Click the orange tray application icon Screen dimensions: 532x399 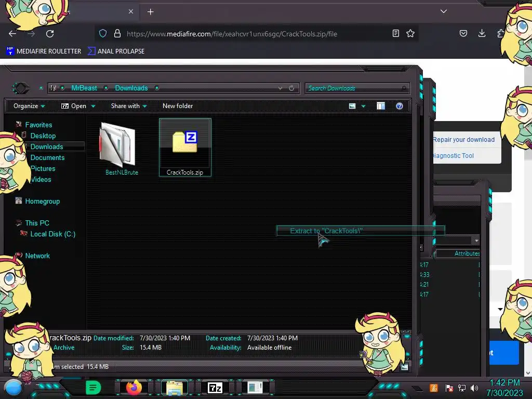pyautogui.click(x=434, y=388)
